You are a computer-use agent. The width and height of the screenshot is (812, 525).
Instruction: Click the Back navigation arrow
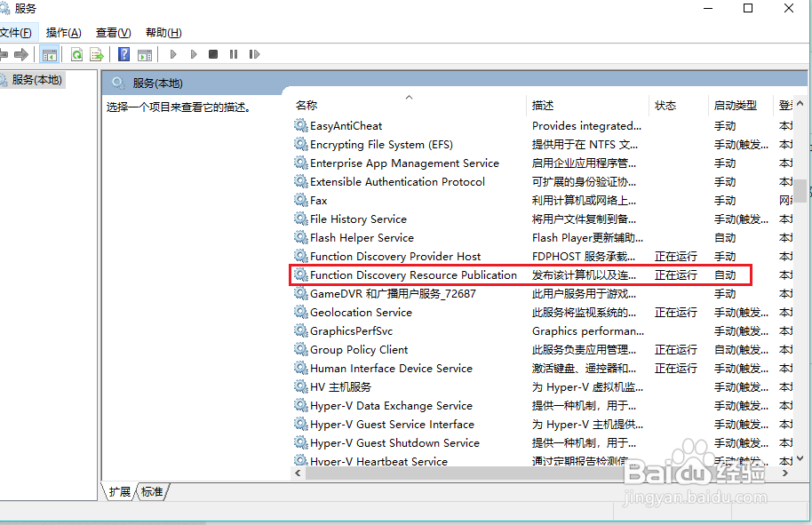(7, 53)
